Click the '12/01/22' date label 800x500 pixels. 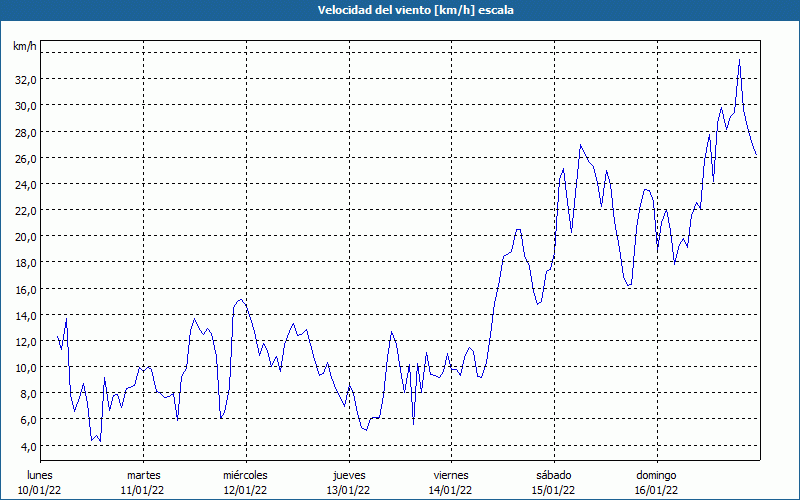(x=245, y=490)
